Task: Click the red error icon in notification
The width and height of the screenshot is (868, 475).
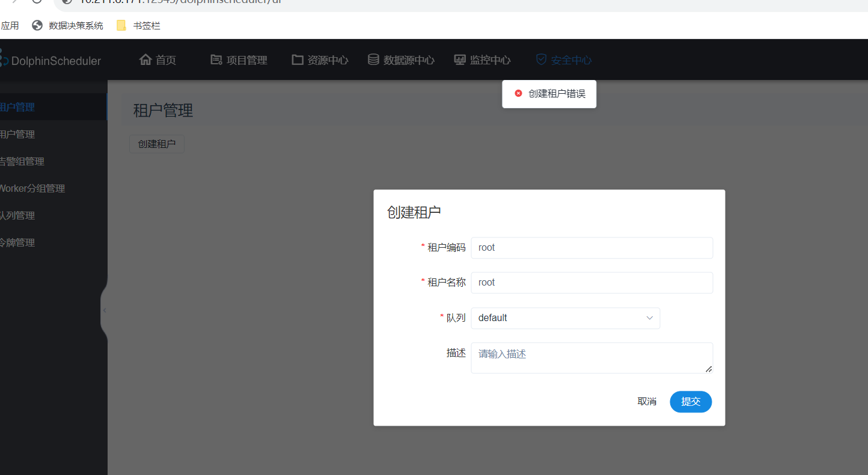Action: tap(519, 94)
